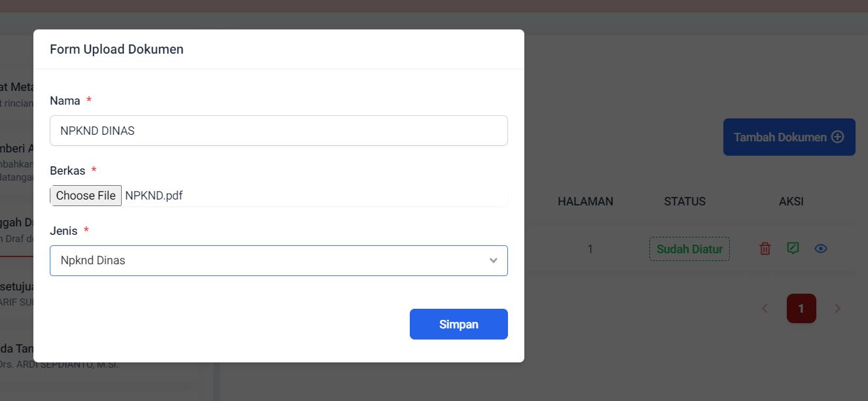The height and width of the screenshot is (401, 868).
Task: Click the HALAMAN column header
Action: [x=585, y=201]
